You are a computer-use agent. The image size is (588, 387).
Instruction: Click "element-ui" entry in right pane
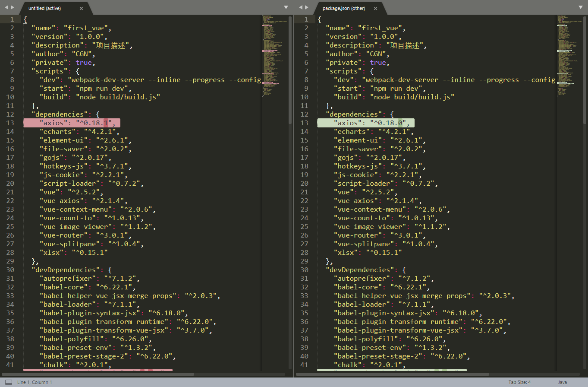pos(380,140)
